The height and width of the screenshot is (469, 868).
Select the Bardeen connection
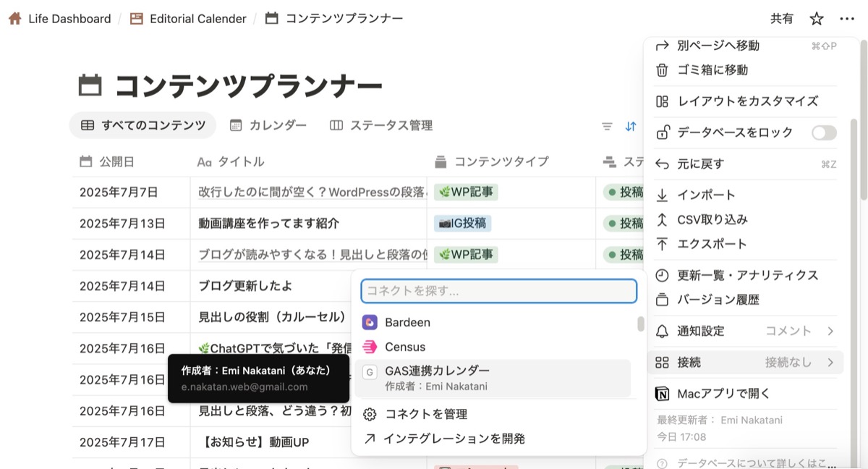tap(407, 323)
